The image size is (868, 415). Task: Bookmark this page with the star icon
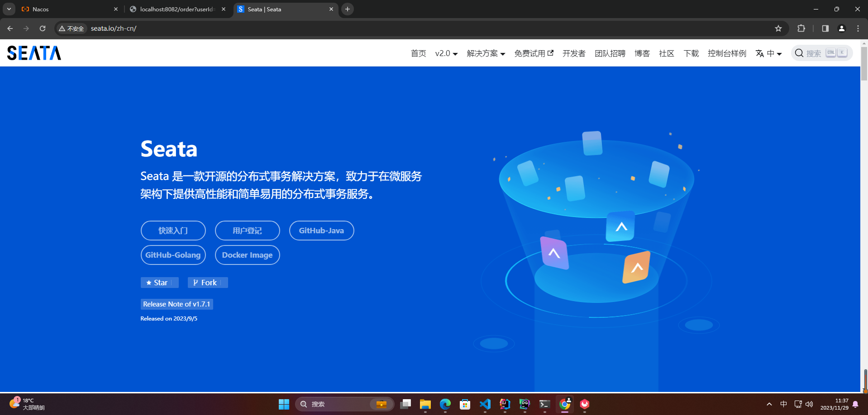coord(778,28)
